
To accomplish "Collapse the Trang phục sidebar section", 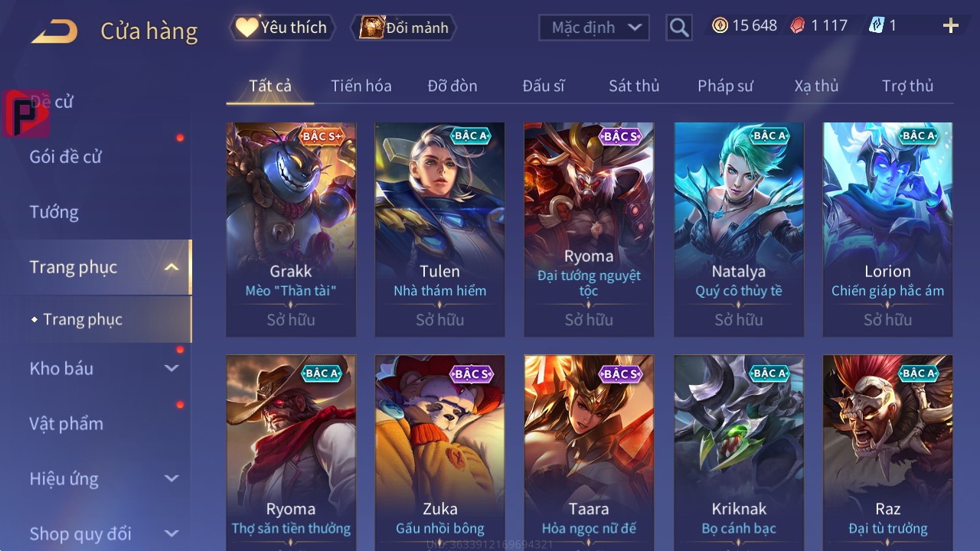I will 171,267.
